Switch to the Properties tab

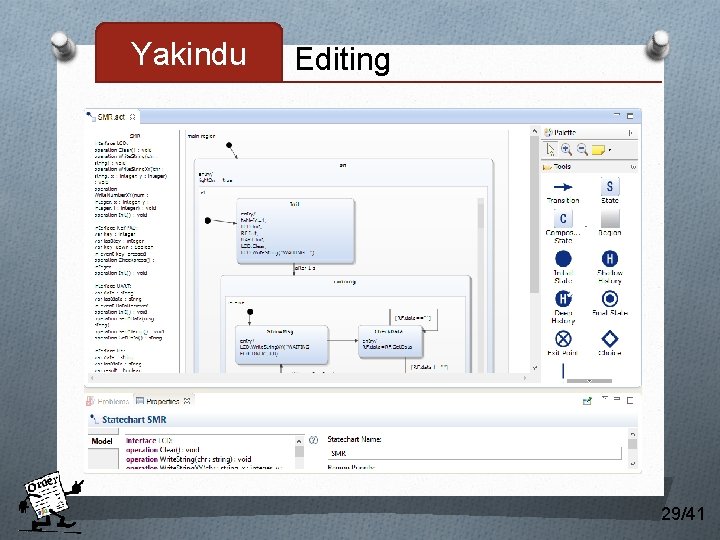pos(163,401)
